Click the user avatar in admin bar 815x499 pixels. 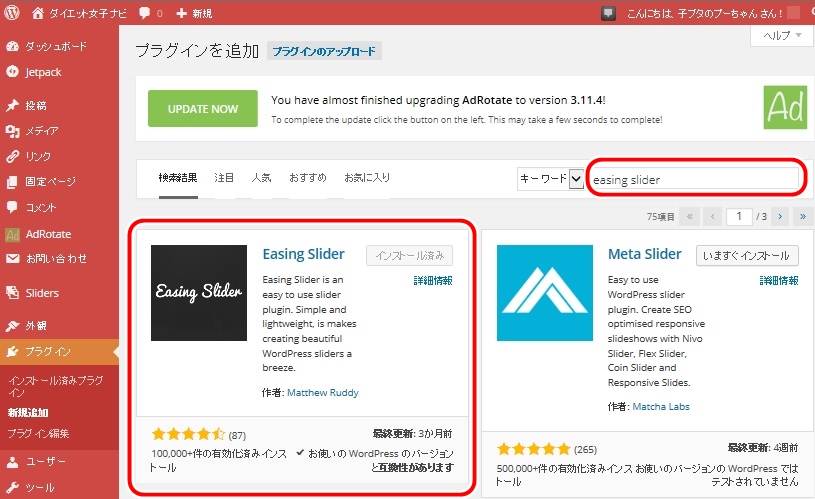pyautogui.click(x=794, y=13)
